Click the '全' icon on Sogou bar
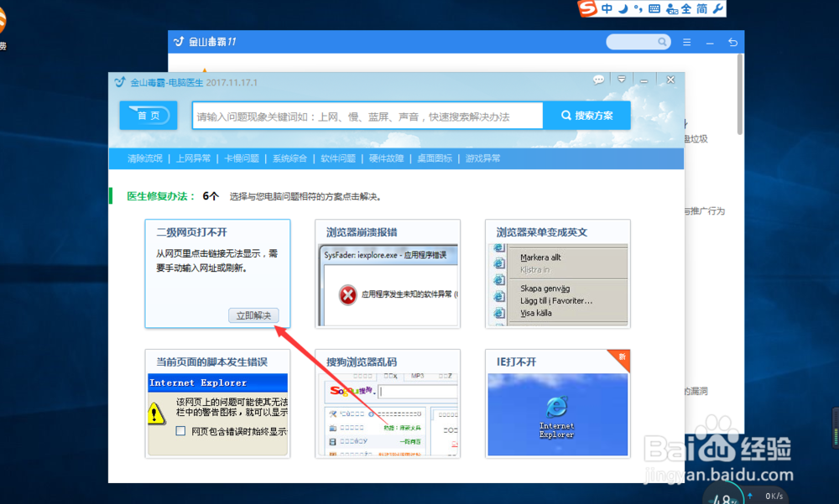Image resolution: width=839 pixels, height=504 pixels. click(x=686, y=8)
